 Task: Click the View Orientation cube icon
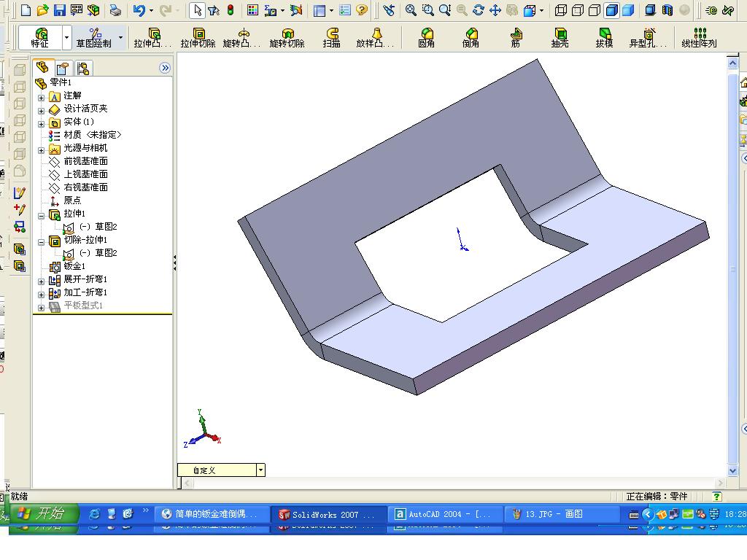click(530, 10)
